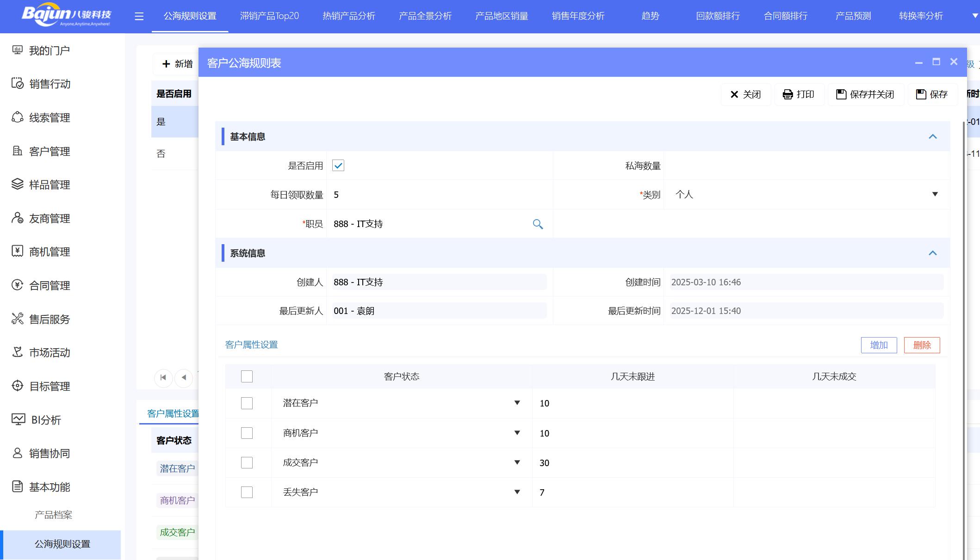Check the select-all checkbox in the table header

tap(247, 376)
